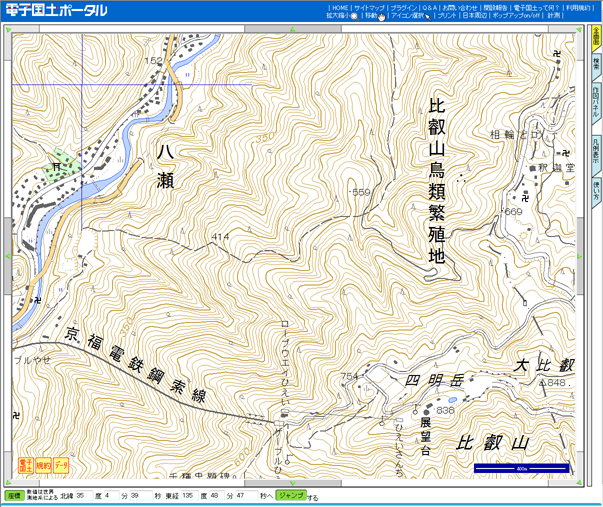Expand the 凡例表示 legend panel

[595, 150]
